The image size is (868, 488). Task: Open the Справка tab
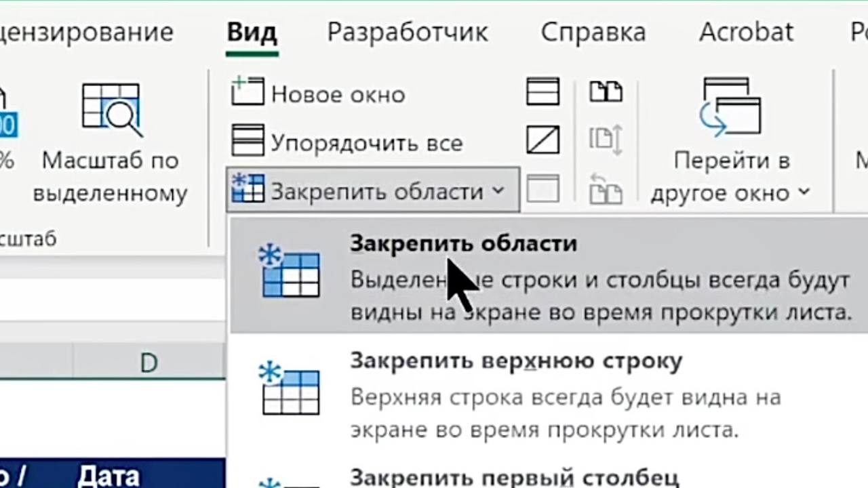tap(593, 32)
